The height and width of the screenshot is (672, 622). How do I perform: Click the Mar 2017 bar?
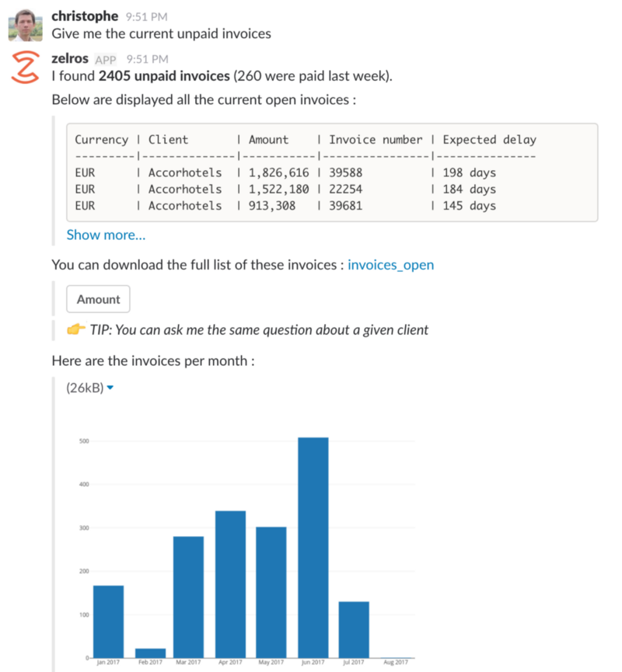click(189, 597)
